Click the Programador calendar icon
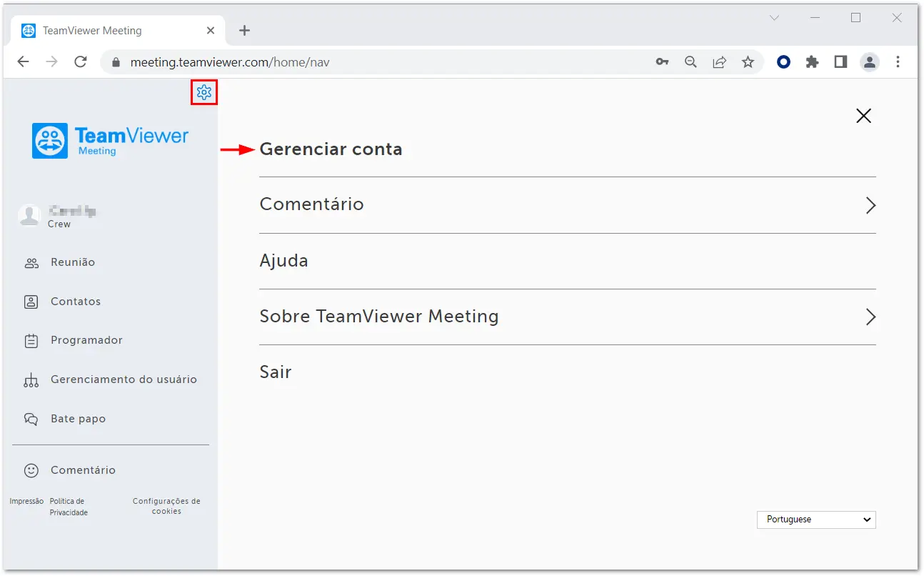 point(31,341)
